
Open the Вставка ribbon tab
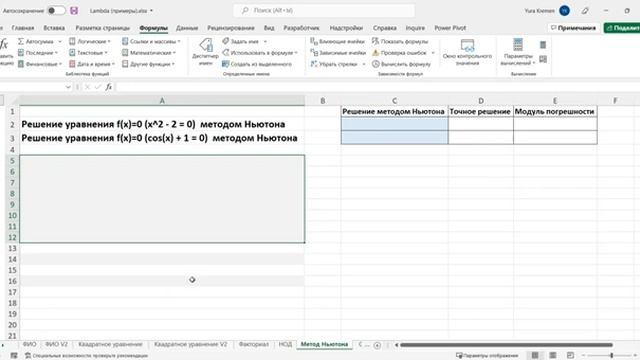54,28
